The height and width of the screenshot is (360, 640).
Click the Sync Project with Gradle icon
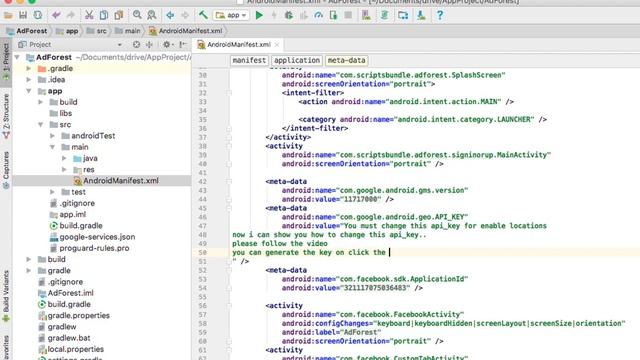pyautogui.click(x=384, y=16)
